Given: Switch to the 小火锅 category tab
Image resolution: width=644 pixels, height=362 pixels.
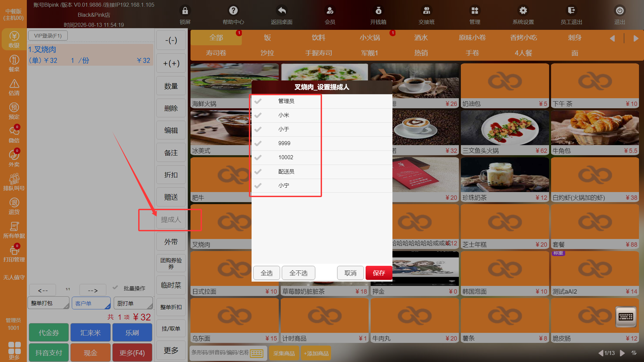Looking at the screenshot, I should (370, 38).
